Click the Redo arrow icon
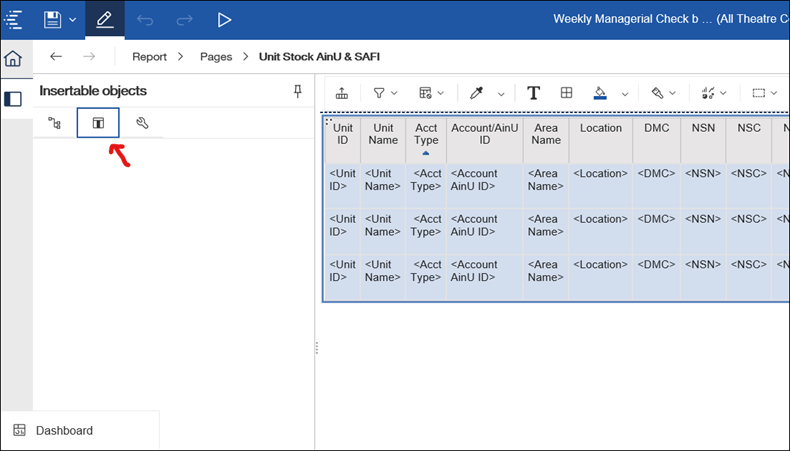Screen dimensions: 791x452 point(184,20)
